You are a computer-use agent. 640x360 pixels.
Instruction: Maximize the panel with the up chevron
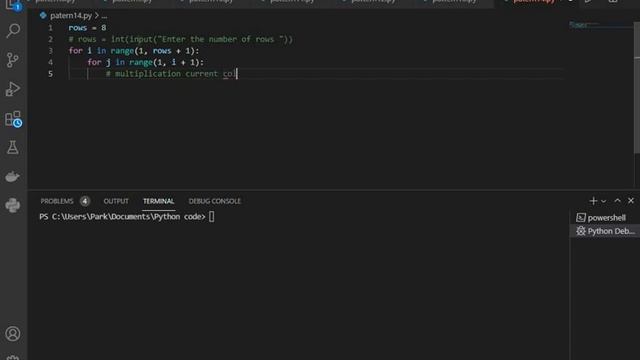(617, 200)
